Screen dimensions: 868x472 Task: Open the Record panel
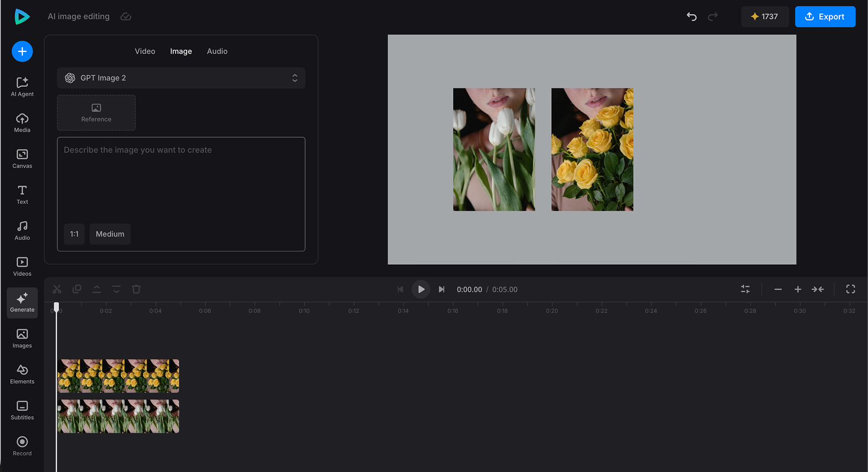coord(22,446)
